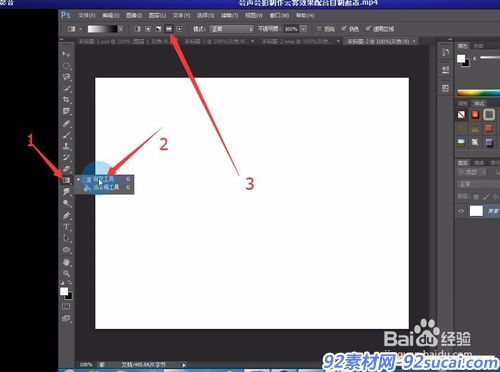This screenshot has width=500, height=372.
Task: Toggle the Transparency checkbox
Action: (368, 29)
